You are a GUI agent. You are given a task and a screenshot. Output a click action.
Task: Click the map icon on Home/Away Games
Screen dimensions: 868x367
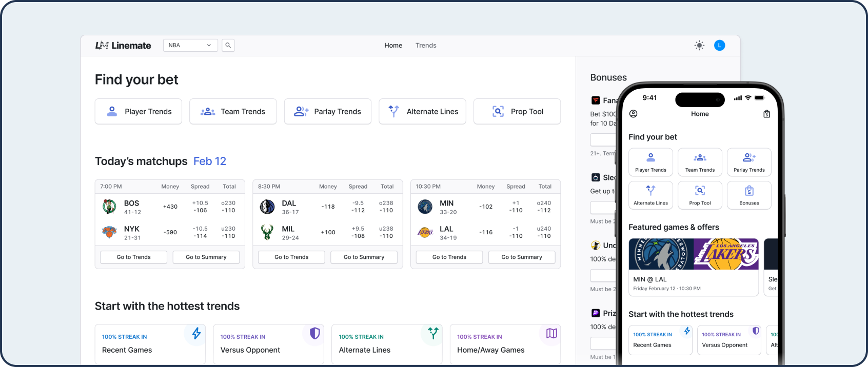point(551,333)
